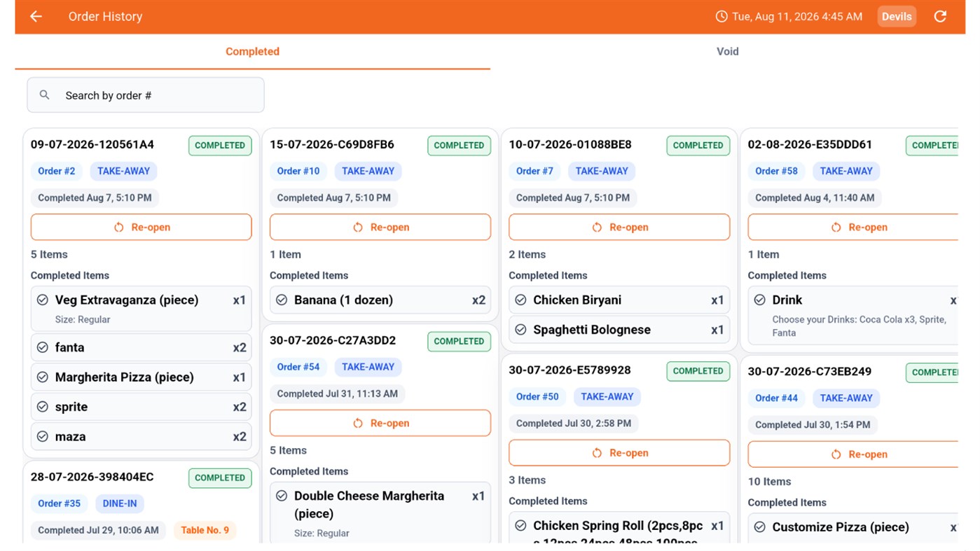Re-open order 30-07-2026-E5789928

(x=619, y=453)
